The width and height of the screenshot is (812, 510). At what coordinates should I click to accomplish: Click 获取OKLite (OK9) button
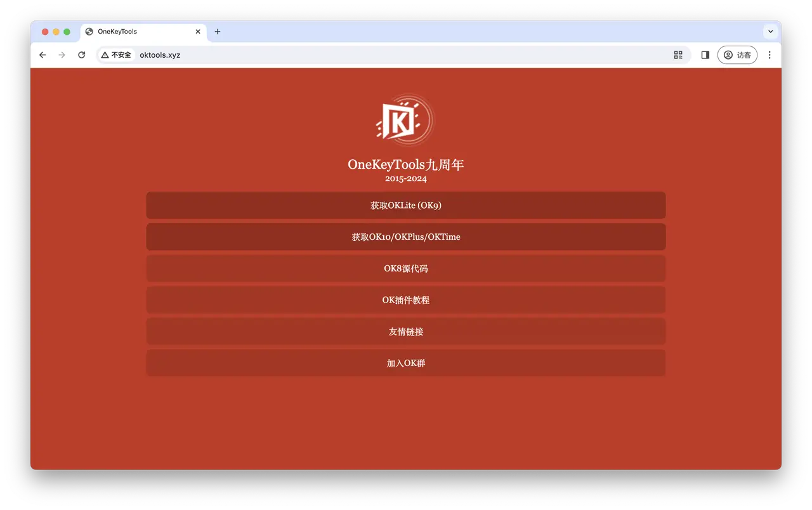coord(406,206)
